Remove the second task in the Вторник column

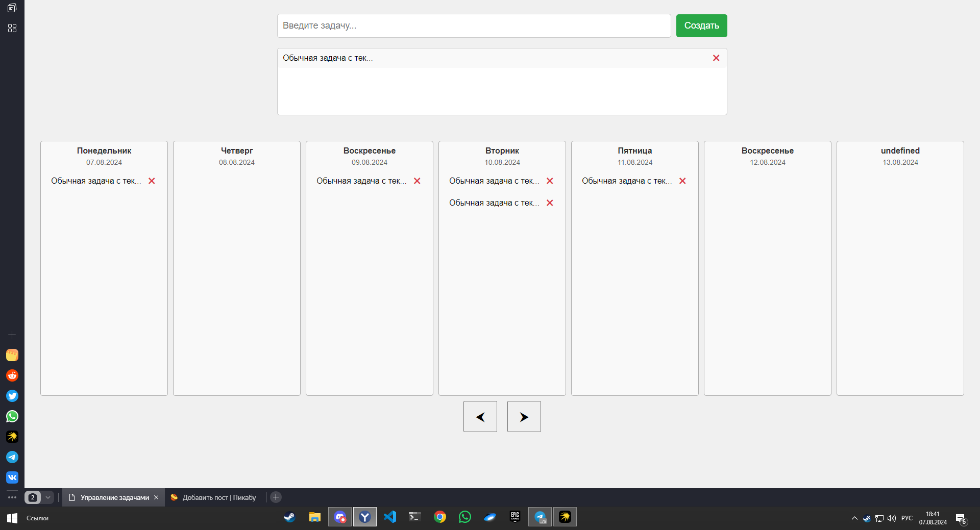550,203
